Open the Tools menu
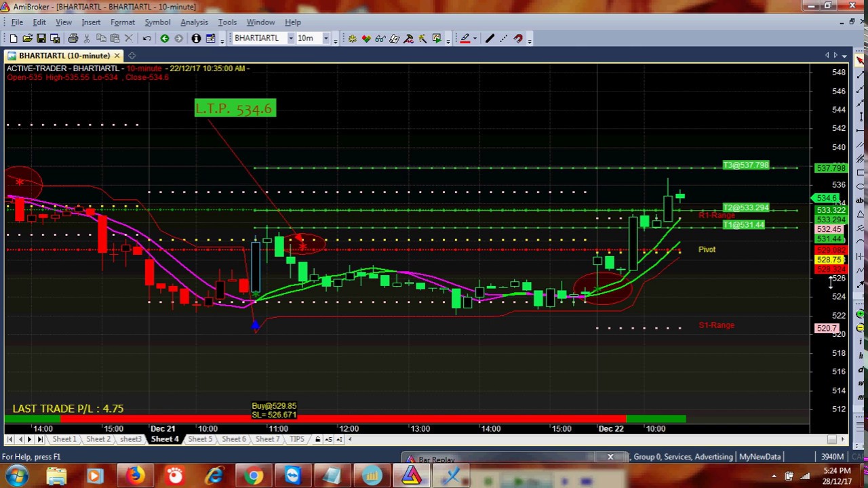Image resolution: width=868 pixels, height=488 pixels. coord(227,22)
